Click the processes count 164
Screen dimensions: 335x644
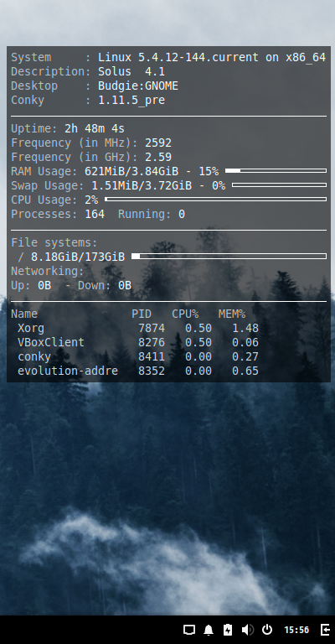pyautogui.click(x=95, y=214)
